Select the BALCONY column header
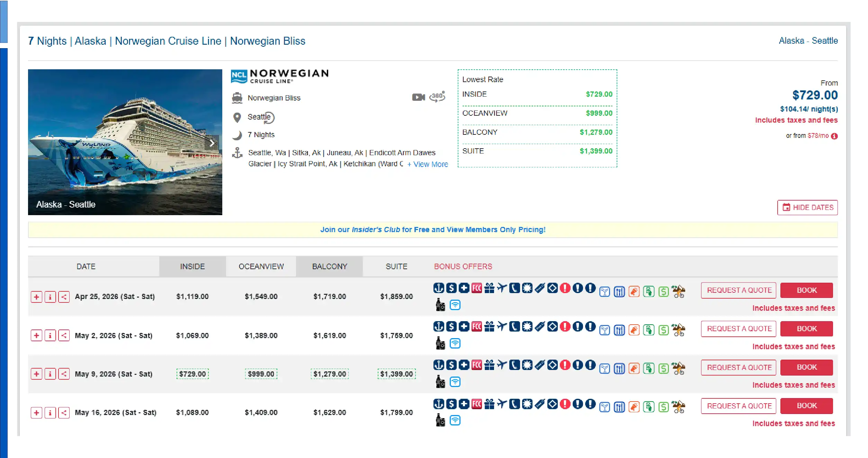Image resolution: width=868 pixels, height=458 pixels. pos(329,266)
